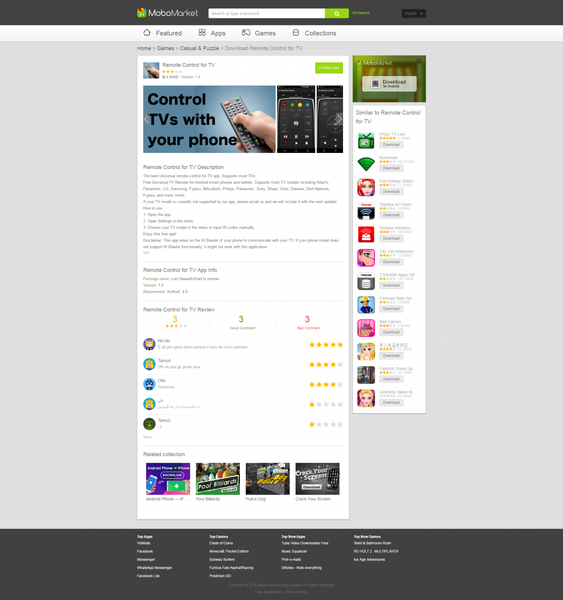The width and height of the screenshot is (563, 600).
Task: Click Casual & Puzzle breadcrumb link
Action: coord(199,48)
